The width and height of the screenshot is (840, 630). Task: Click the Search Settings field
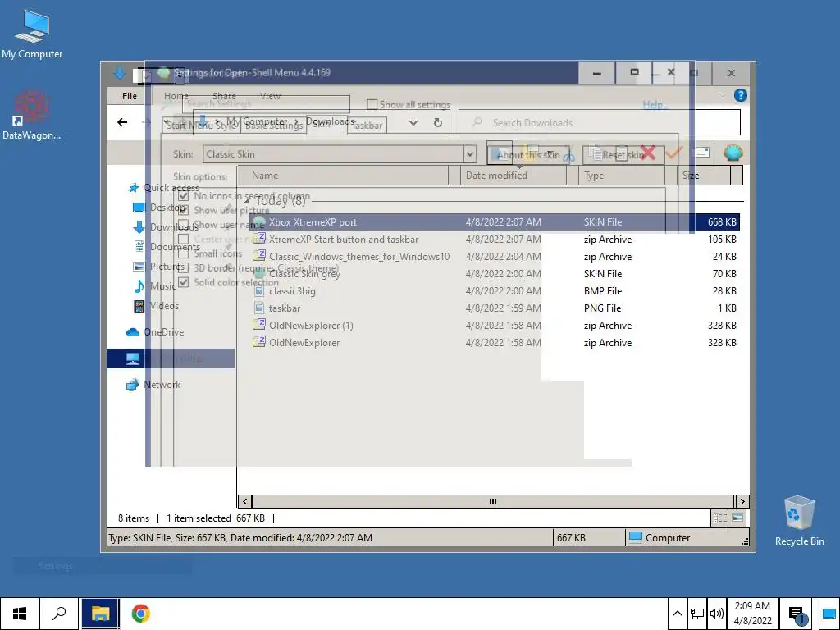(x=267, y=104)
